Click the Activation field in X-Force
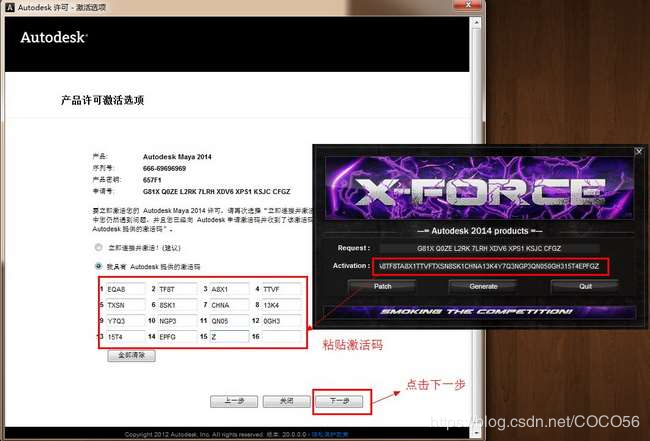650x441 pixels. pos(490,267)
